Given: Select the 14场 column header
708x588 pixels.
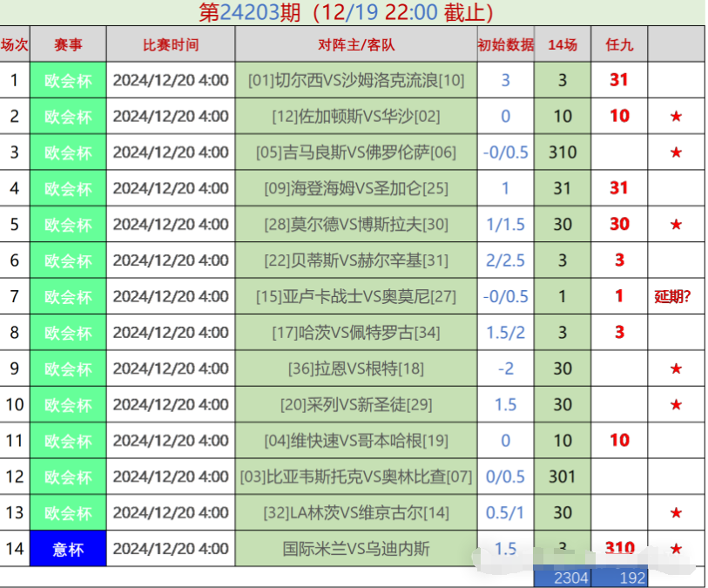Looking at the screenshot, I should [x=562, y=44].
